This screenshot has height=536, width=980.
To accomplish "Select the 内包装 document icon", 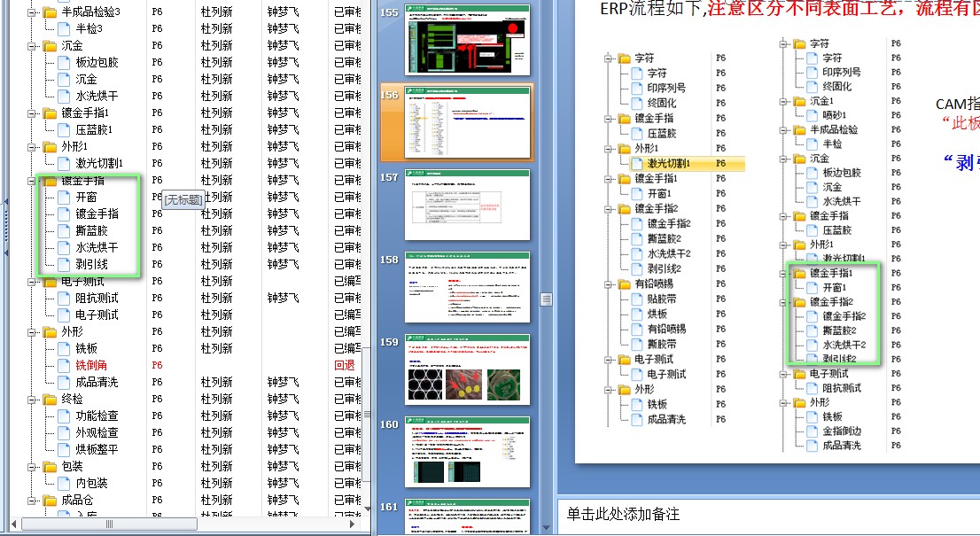I will click(x=64, y=484).
